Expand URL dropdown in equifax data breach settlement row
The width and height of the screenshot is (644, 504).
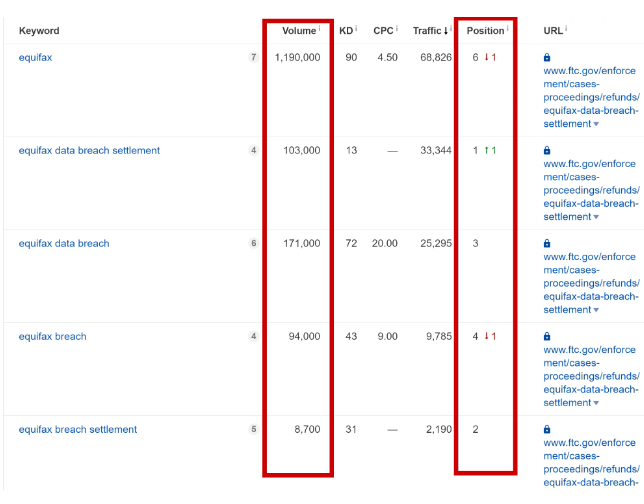[x=596, y=217]
